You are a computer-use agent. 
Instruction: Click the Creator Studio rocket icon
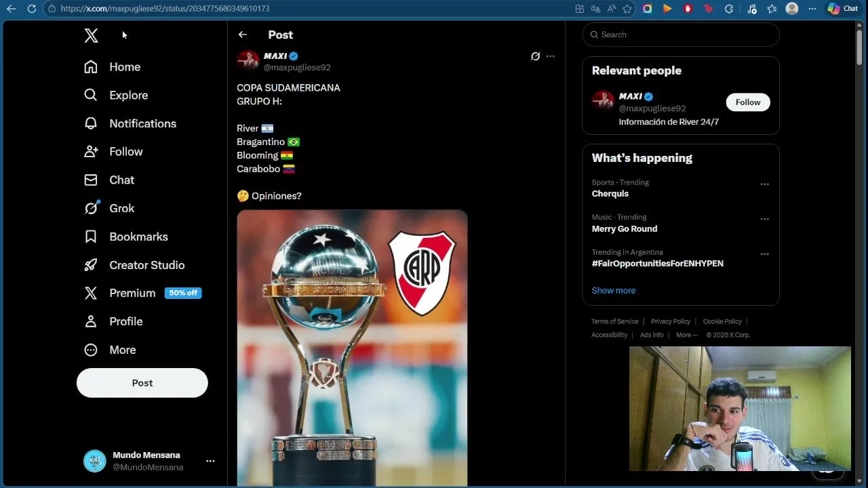(91, 265)
